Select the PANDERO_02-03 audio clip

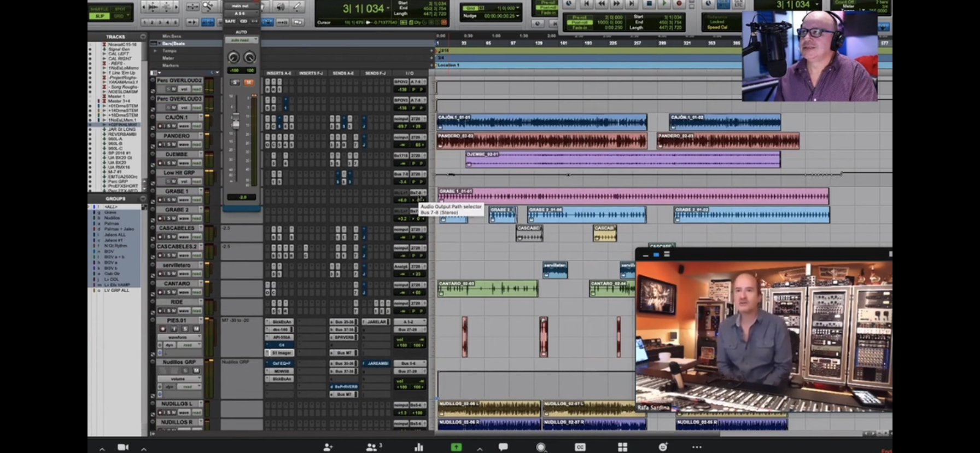[728, 141]
